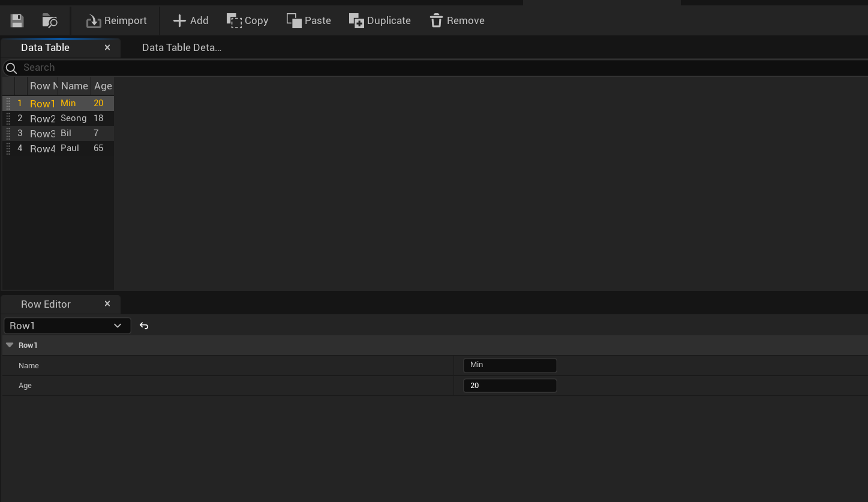Duplicate the selected row

pyautogui.click(x=380, y=21)
